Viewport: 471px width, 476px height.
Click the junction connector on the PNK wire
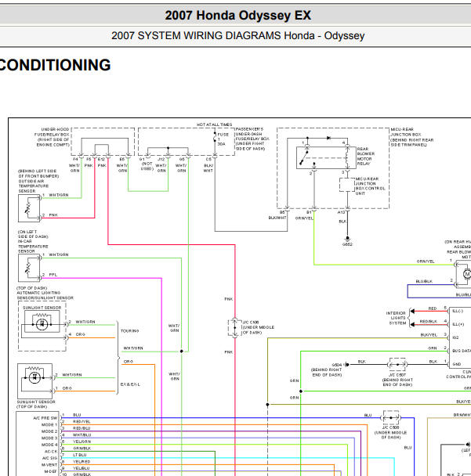tap(234, 327)
